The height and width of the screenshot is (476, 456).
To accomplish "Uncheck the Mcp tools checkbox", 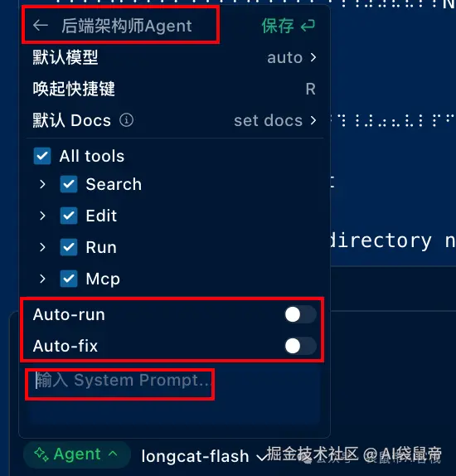I will click(x=69, y=279).
